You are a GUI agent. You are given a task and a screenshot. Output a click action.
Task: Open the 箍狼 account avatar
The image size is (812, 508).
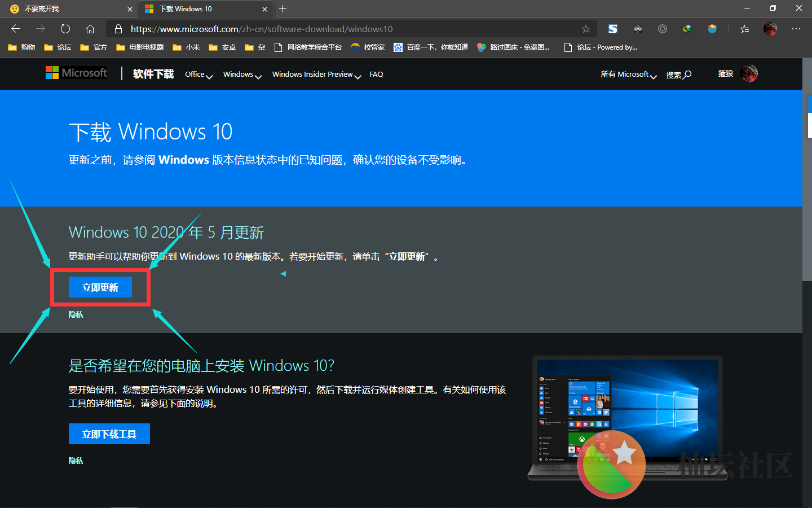(749, 73)
